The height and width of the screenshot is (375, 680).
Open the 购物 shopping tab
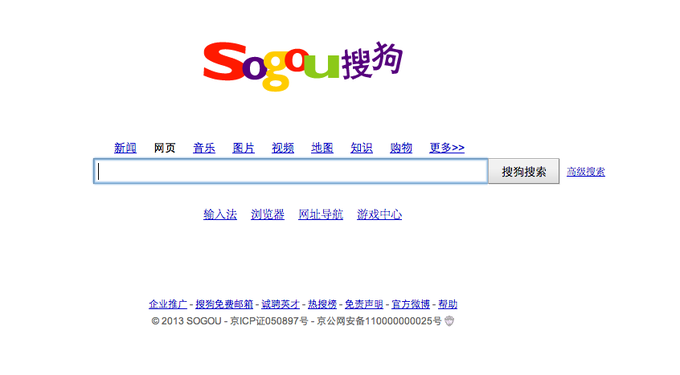[401, 148]
